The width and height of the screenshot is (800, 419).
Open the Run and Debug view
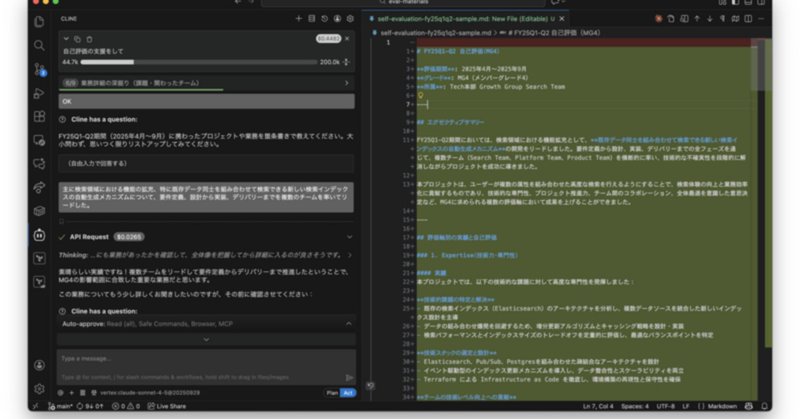point(39,93)
